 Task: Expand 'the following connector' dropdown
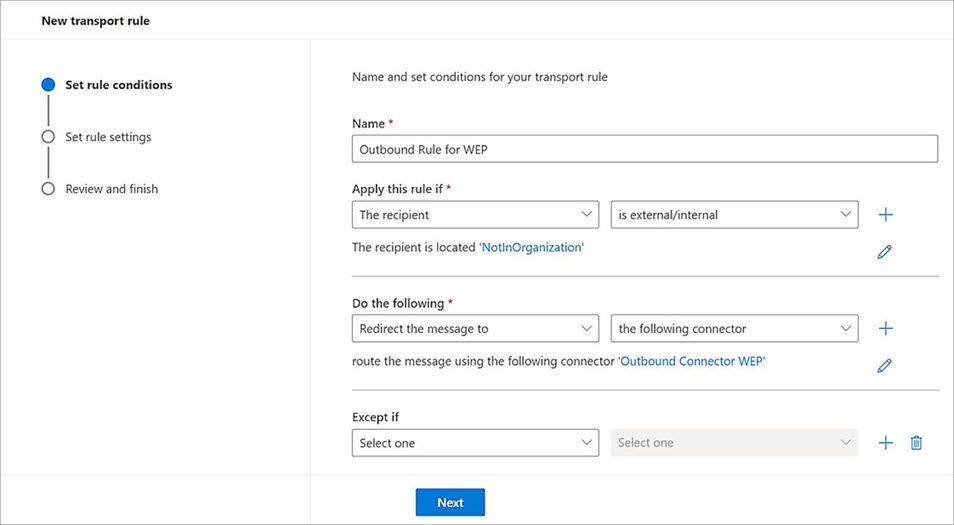[734, 329]
